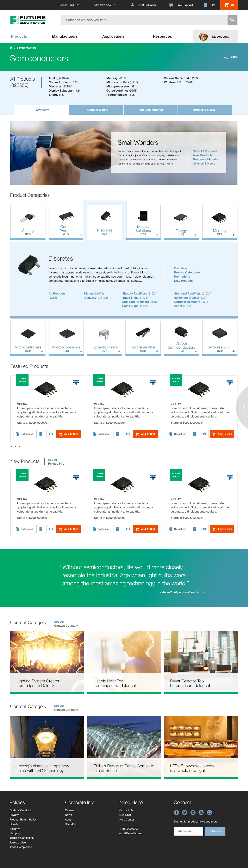
Task: Expand the Microcontrollers category plus
Action: pyautogui.click(x=42, y=352)
